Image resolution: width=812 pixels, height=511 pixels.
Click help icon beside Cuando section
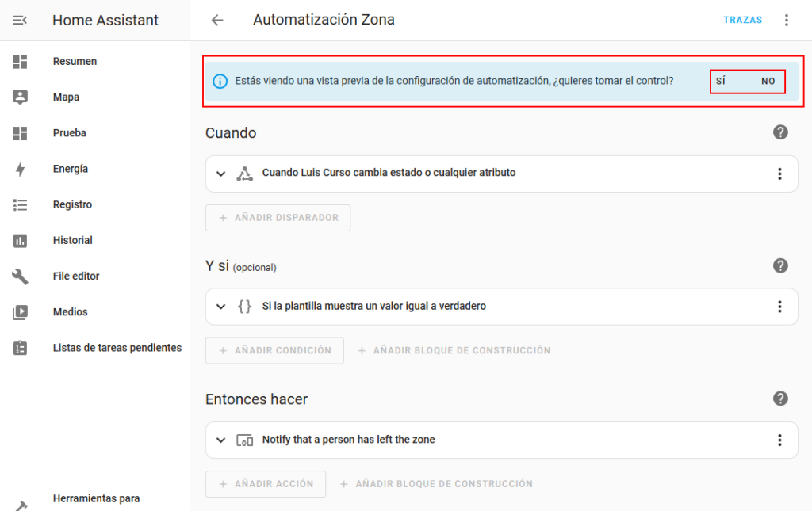[x=780, y=132]
